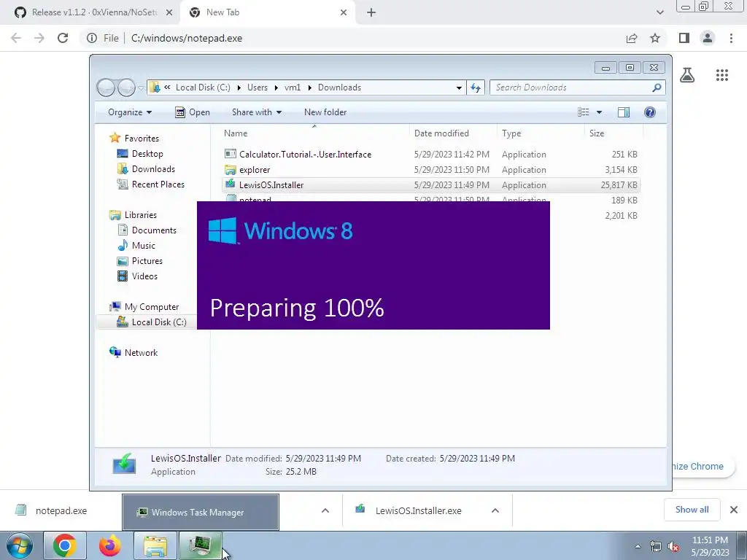
Task: Change view with view icon button
Action: click(x=584, y=112)
